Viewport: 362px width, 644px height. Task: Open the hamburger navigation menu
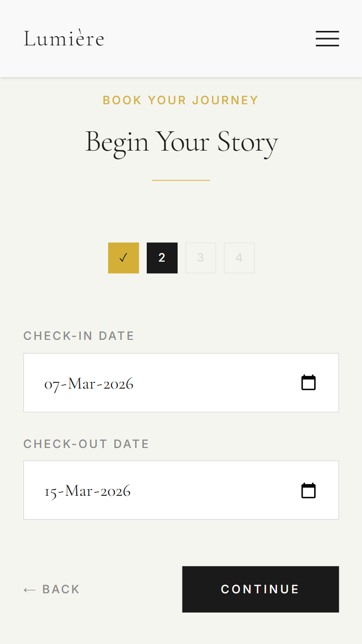pos(327,39)
